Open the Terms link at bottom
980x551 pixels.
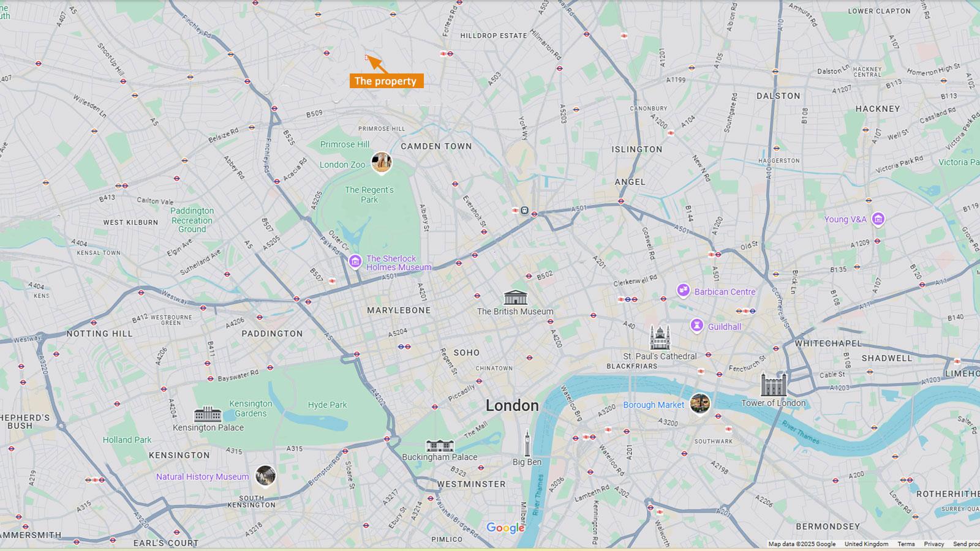(x=906, y=544)
